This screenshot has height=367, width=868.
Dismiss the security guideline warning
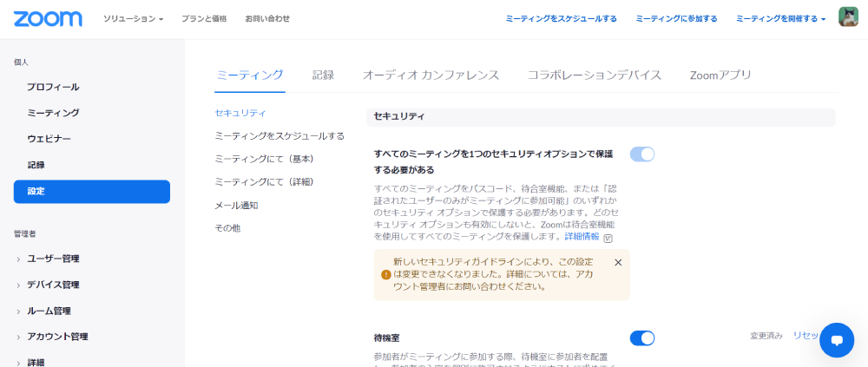coord(618,262)
